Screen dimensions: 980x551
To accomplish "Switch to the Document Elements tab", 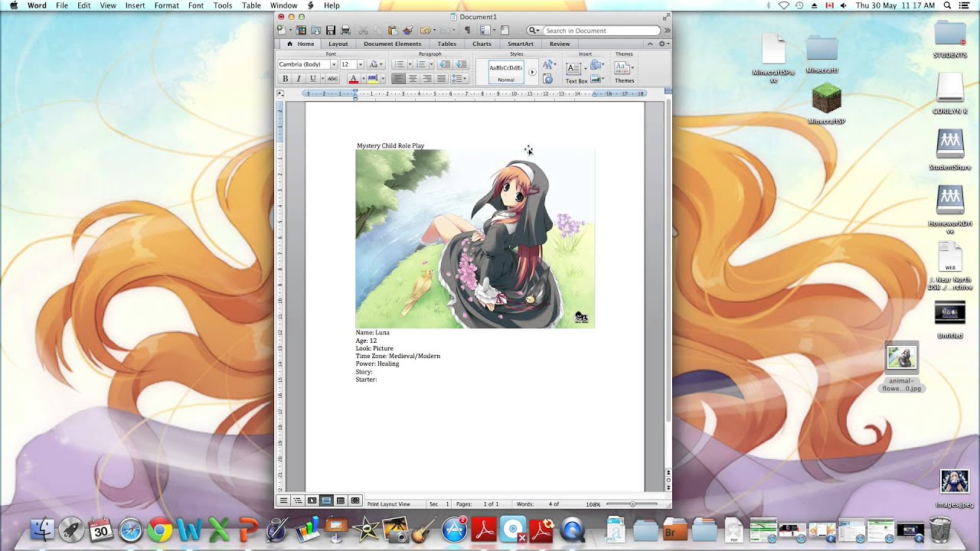I will pyautogui.click(x=393, y=44).
